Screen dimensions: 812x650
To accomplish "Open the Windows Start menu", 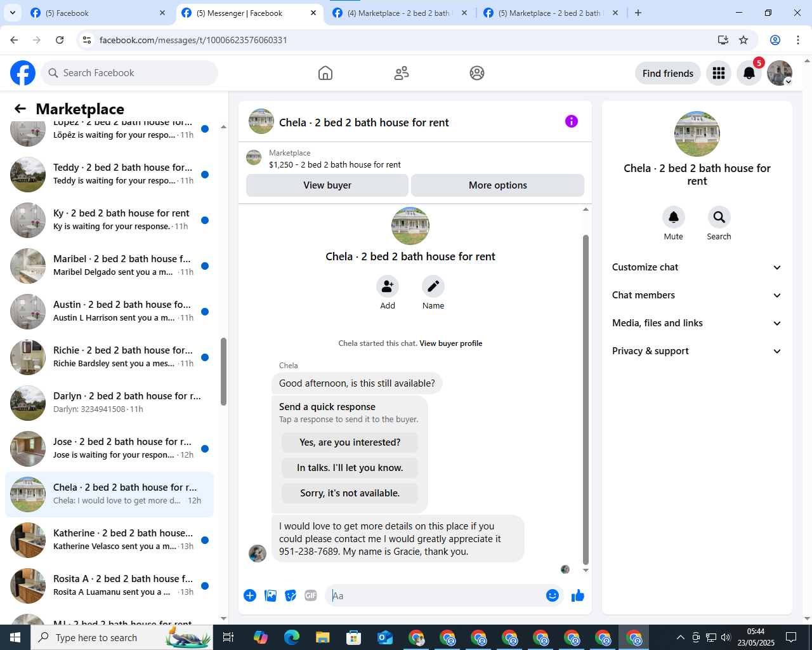I will [15, 637].
